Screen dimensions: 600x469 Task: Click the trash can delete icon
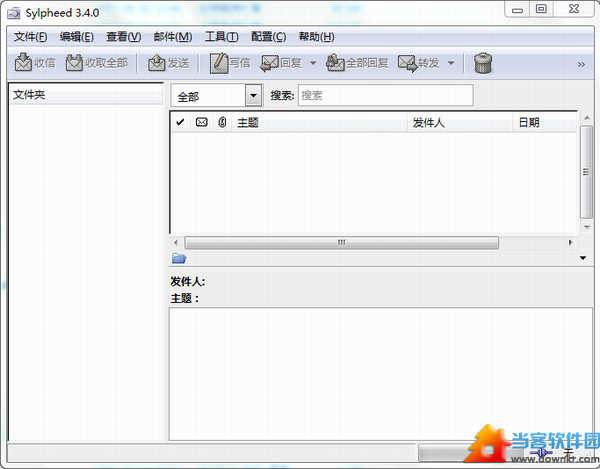[483, 63]
